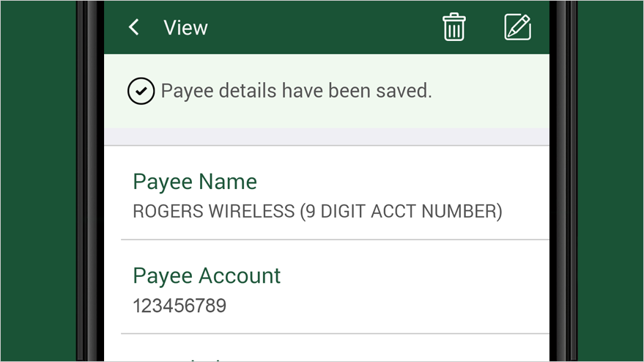Click the dark green header bar between the title and trash icon
The width and height of the screenshot is (644, 362).
tap(325, 28)
